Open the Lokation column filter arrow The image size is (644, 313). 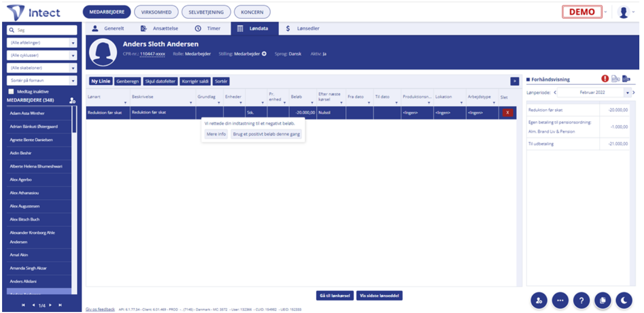point(460,102)
